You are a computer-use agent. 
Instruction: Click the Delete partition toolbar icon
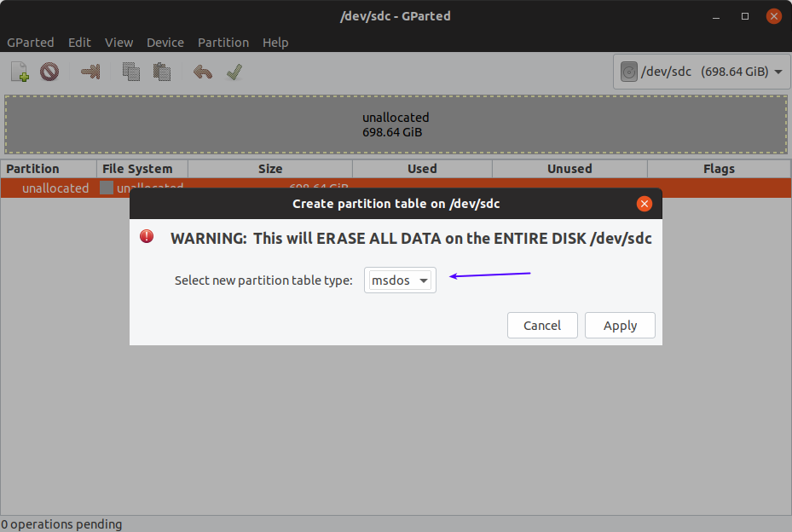49,72
